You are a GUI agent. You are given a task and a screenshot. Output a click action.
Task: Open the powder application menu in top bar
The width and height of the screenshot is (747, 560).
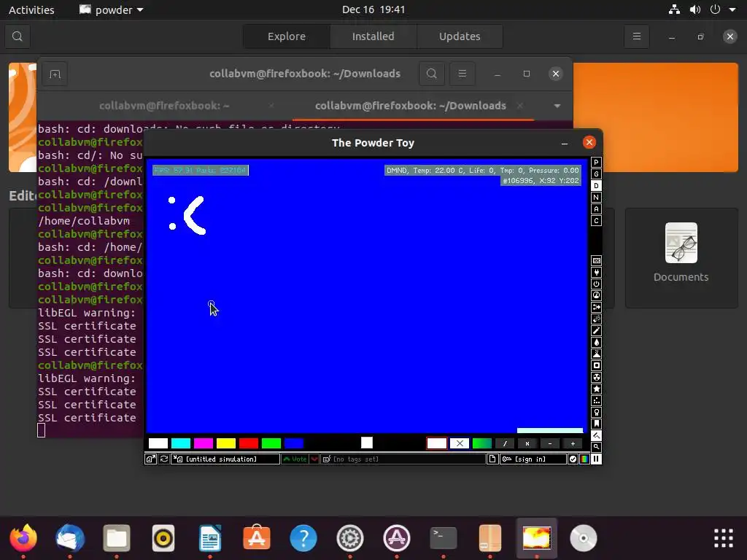[x=112, y=9]
